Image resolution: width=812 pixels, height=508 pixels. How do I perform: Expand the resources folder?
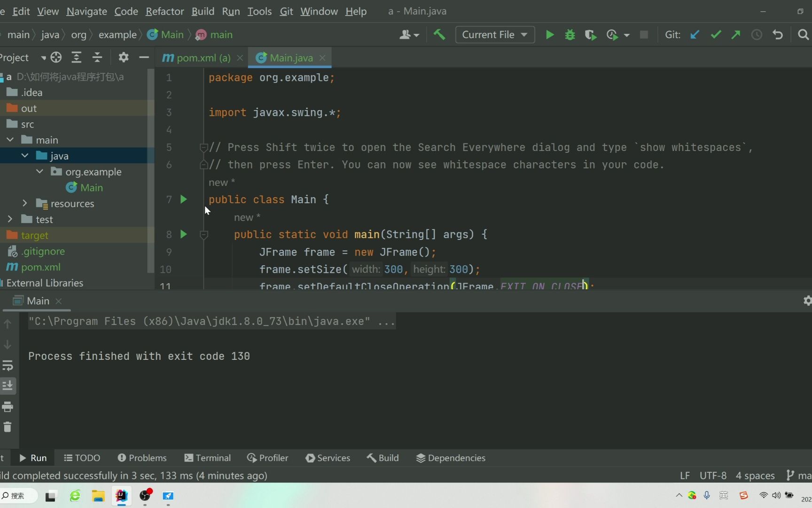click(25, 203)
